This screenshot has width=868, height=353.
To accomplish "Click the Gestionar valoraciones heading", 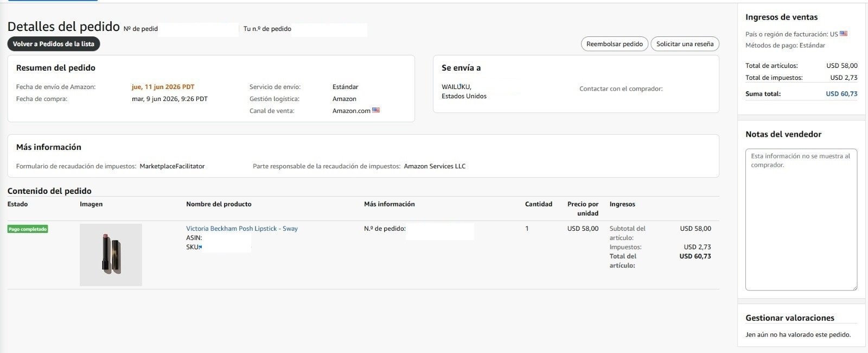I will tap(790, 318).
